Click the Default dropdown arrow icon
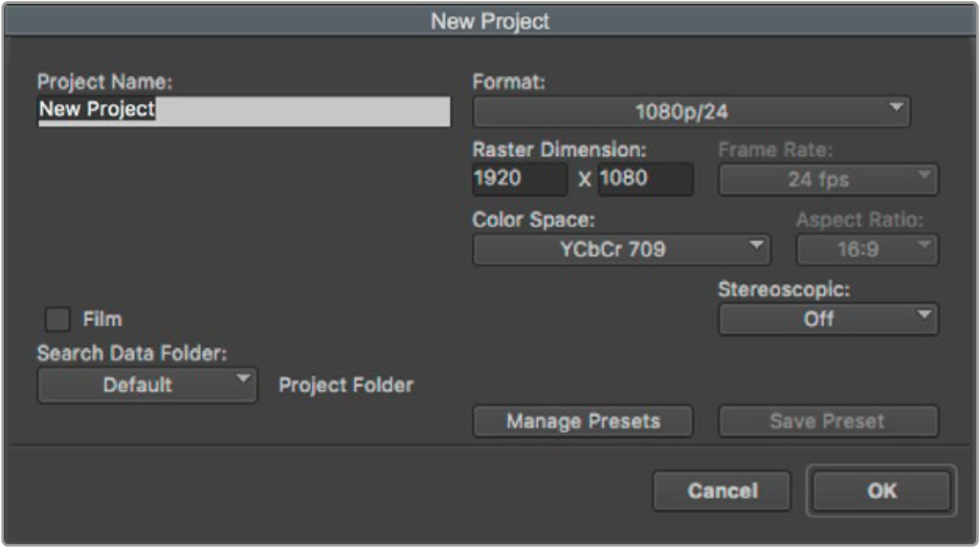980x548 pixels. [242, 379]
